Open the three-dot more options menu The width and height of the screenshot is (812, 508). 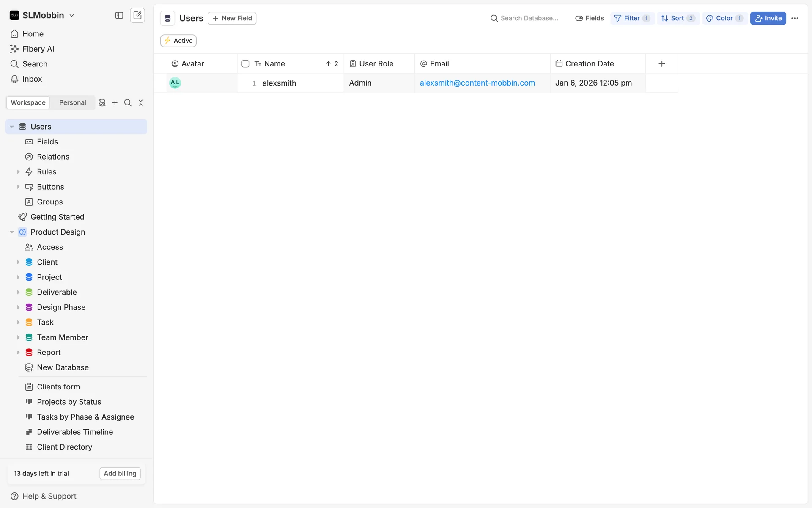795,18
